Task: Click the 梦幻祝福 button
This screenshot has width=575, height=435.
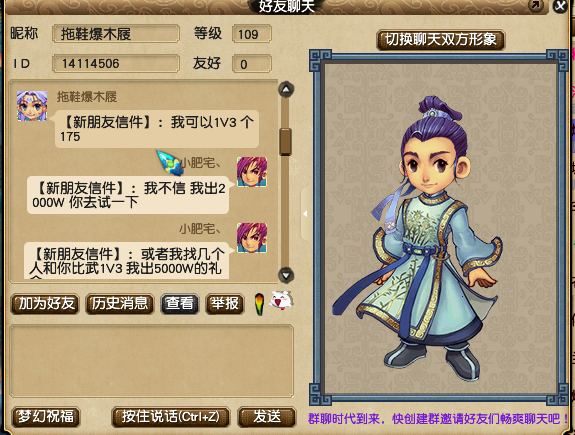Action: [x=46, y=417]
